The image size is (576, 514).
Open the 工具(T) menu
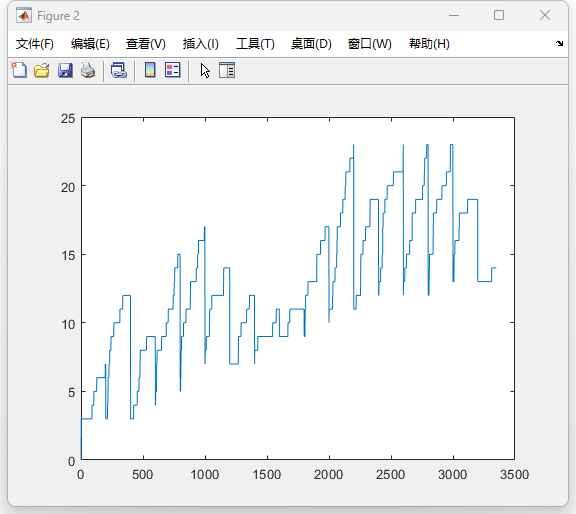255,44
